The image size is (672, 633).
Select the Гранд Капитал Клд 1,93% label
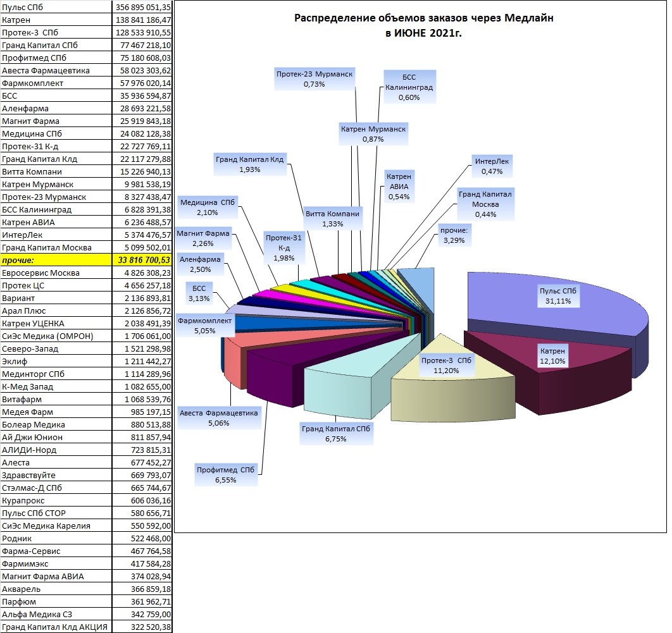coord(249,164)
